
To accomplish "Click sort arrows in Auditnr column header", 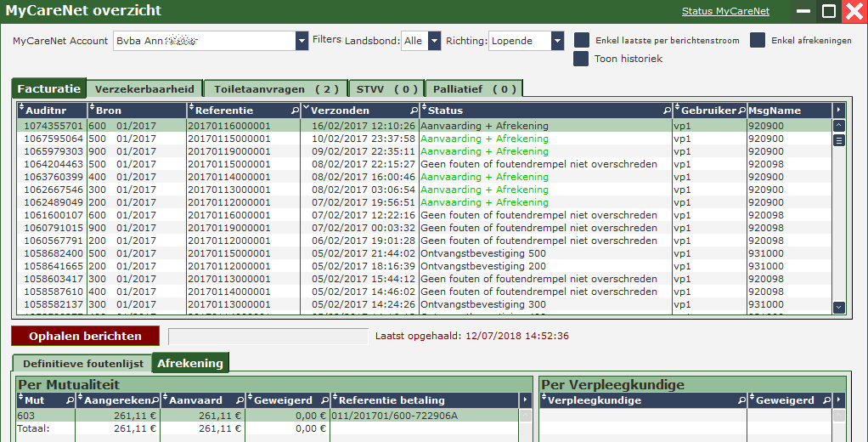I will [22, 110].
